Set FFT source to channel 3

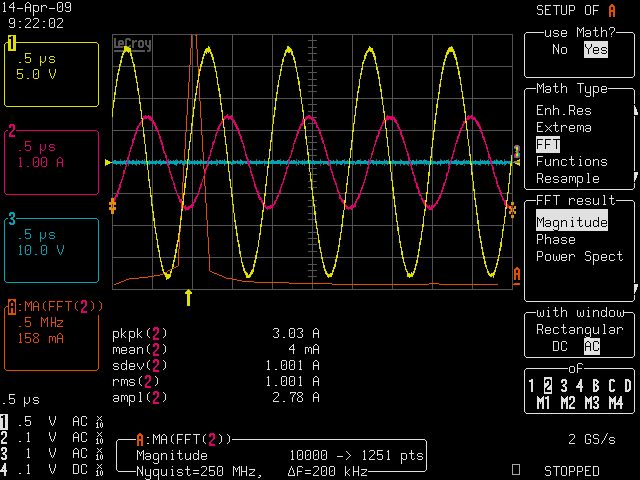[564, 386]
